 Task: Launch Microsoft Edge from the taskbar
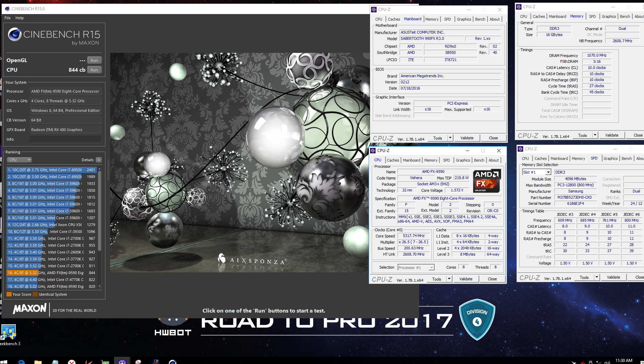click(21, 362)
